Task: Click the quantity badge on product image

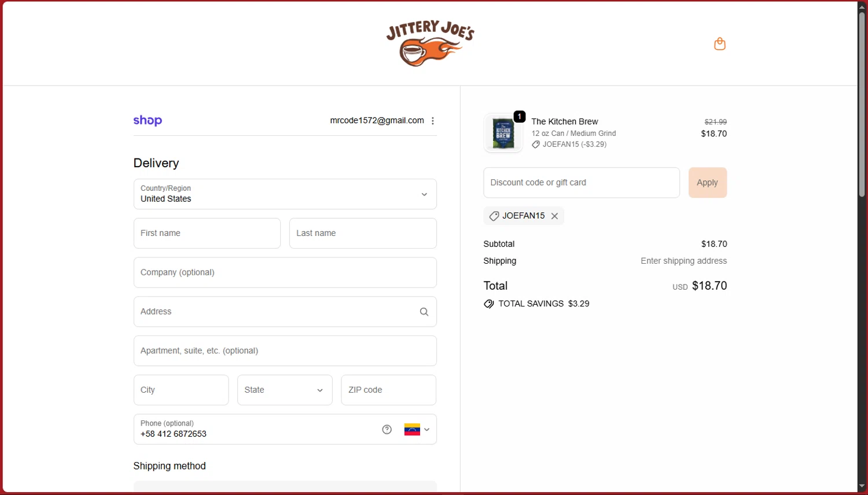Action: tap(520, 117)
